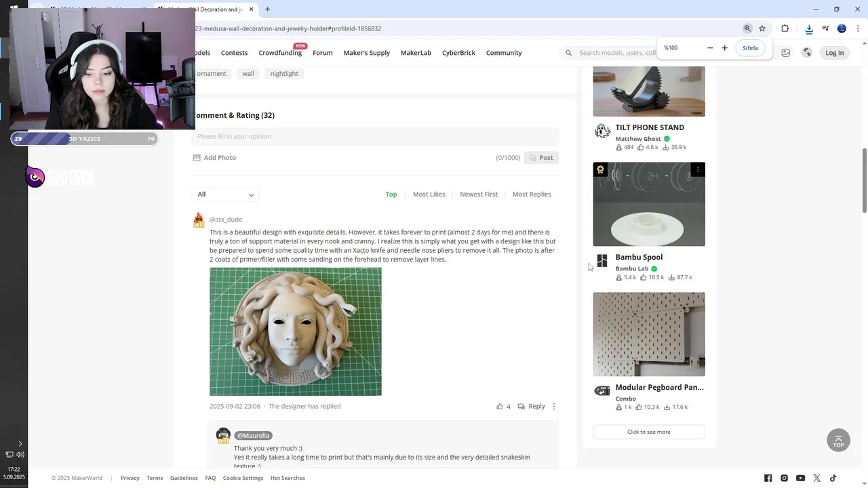Open the Crowdfunding menu item
This screenshot has height=488, width=868.
click(280, 53)
